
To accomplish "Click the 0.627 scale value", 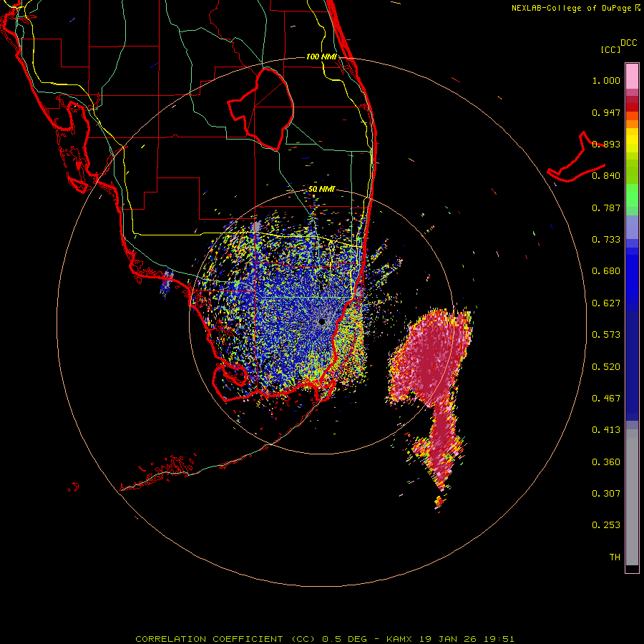I will 606,303.
